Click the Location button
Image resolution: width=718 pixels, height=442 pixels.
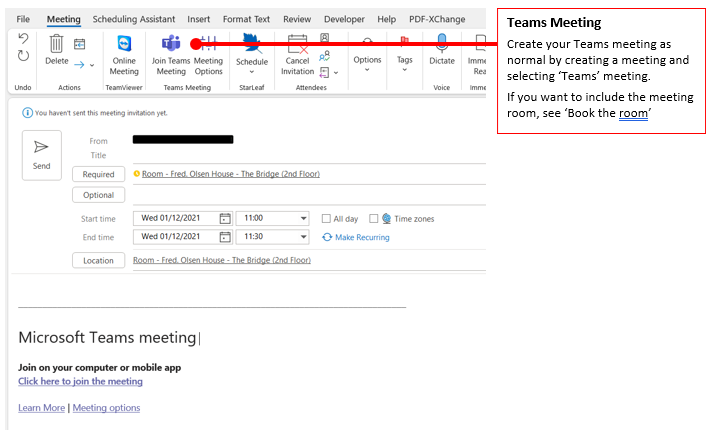point(98,260)
